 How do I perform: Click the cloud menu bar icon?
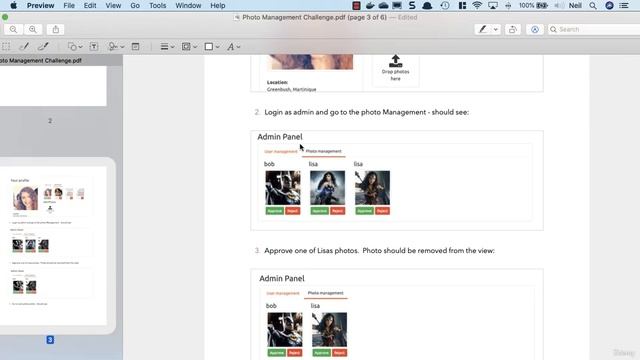pyautogui.click(x=384, y=5)
